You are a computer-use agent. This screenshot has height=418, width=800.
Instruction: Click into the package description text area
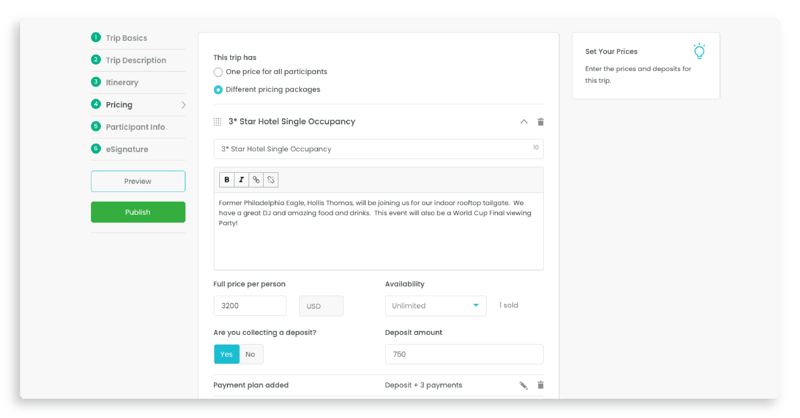pyautogui.click(x=379, y=231)
